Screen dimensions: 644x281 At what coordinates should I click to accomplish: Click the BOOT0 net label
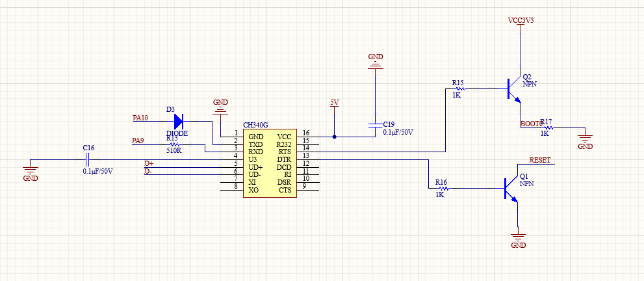[532, 123]
